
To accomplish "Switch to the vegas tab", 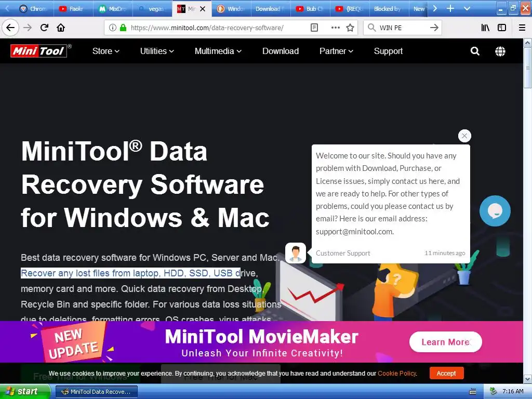I will point(152,9).
